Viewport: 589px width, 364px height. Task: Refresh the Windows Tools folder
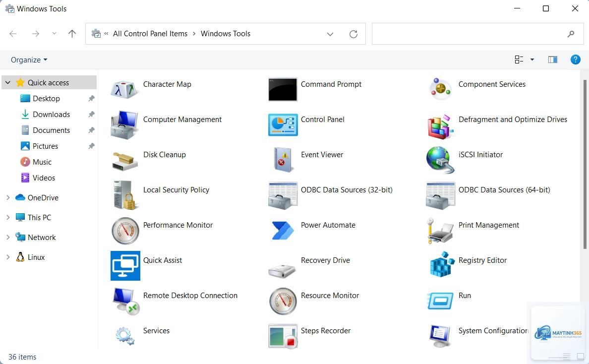tap(353, 34)
